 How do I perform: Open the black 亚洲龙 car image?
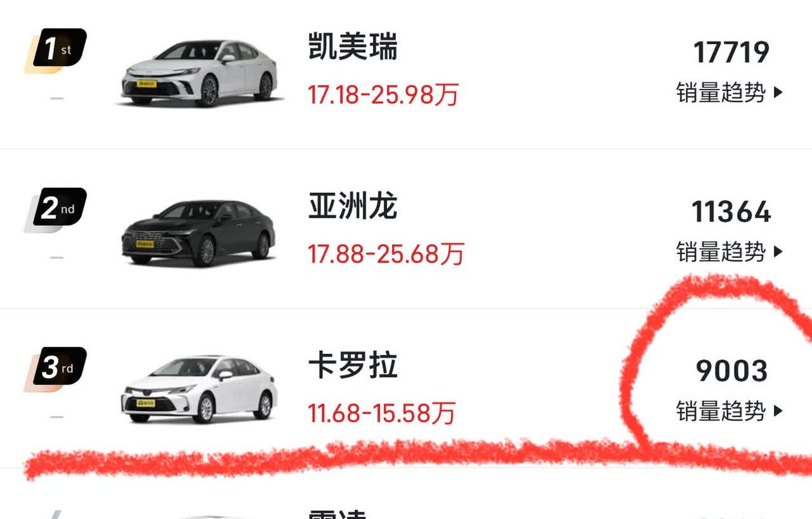200,232
